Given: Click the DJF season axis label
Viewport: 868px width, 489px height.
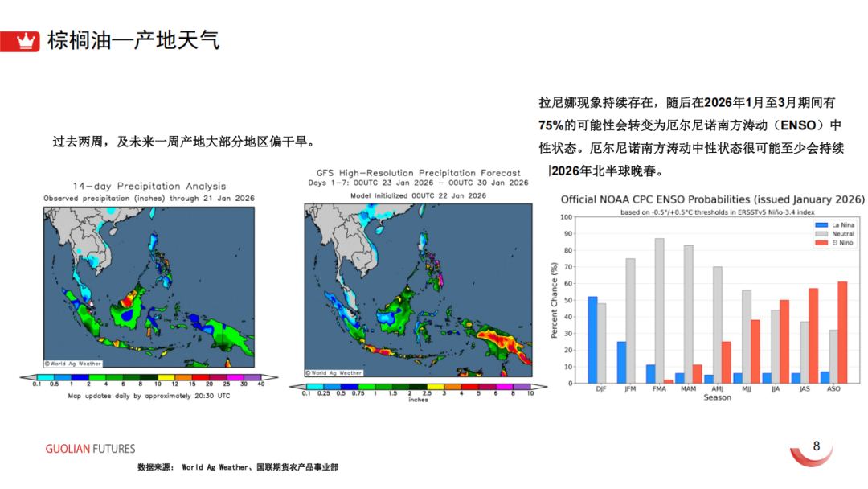Looking at the screenshot, I should click(x=601, y=388).
